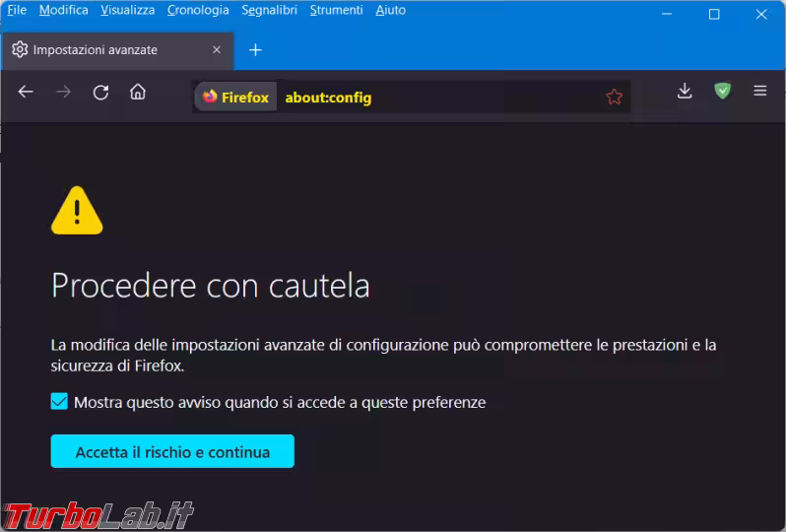Open the Visualizza menu
The image size is (786, 532).
pos(127,10)
